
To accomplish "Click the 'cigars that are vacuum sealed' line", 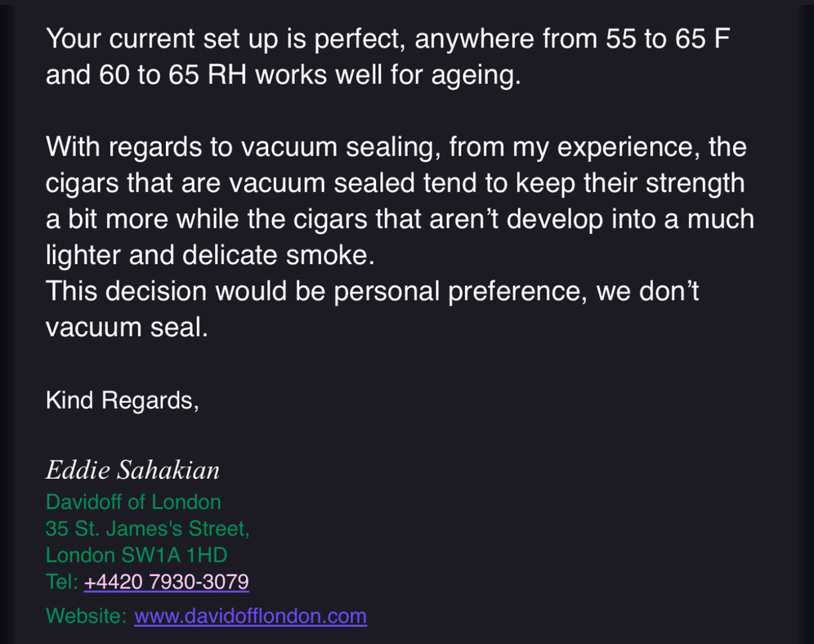I will coord(395,184).
